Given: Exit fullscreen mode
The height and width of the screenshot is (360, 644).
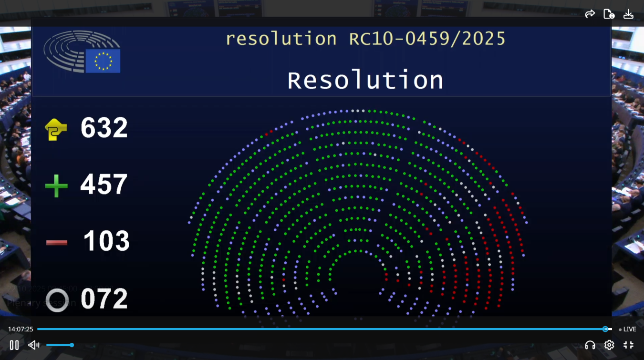Looking at the screenshot, I should pyautogui.click(x=628, y=345).
